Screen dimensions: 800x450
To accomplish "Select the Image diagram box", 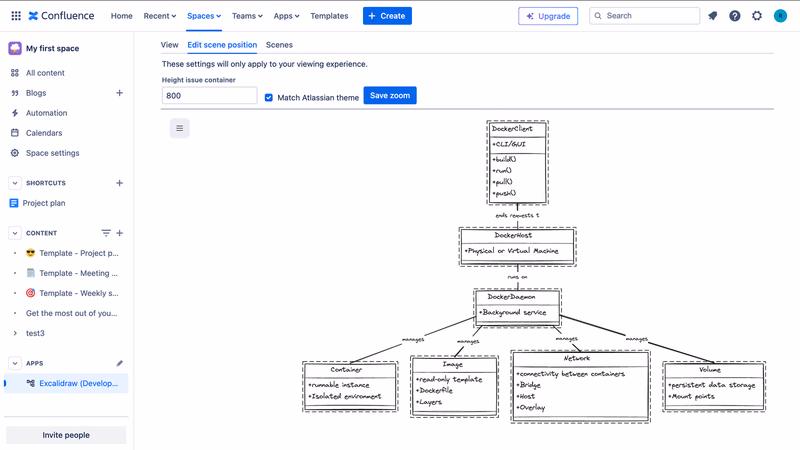I will coord(454,387).
